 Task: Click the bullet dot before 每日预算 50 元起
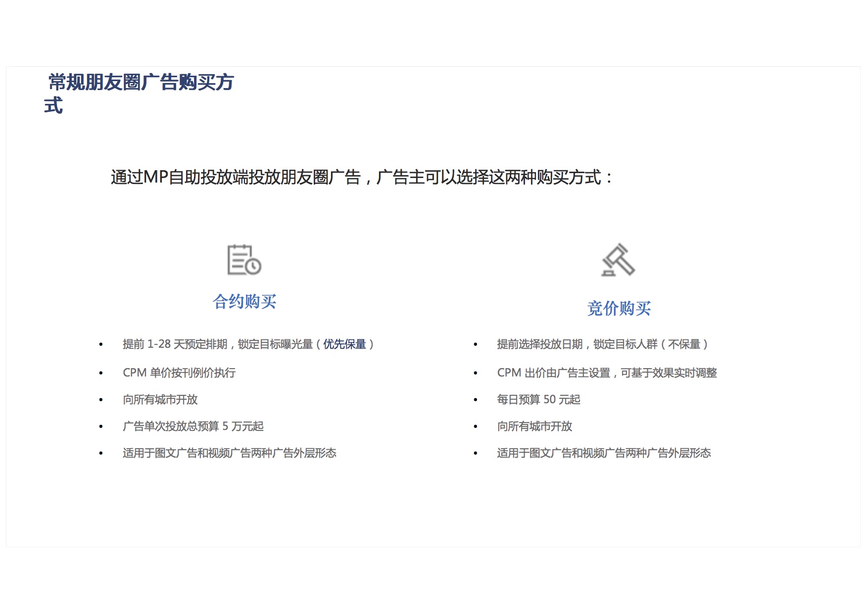pyautogui.click(x=476, y=400)
